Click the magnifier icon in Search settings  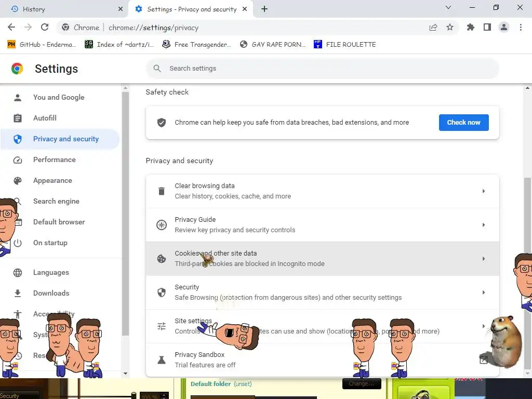tap(157, 69)
